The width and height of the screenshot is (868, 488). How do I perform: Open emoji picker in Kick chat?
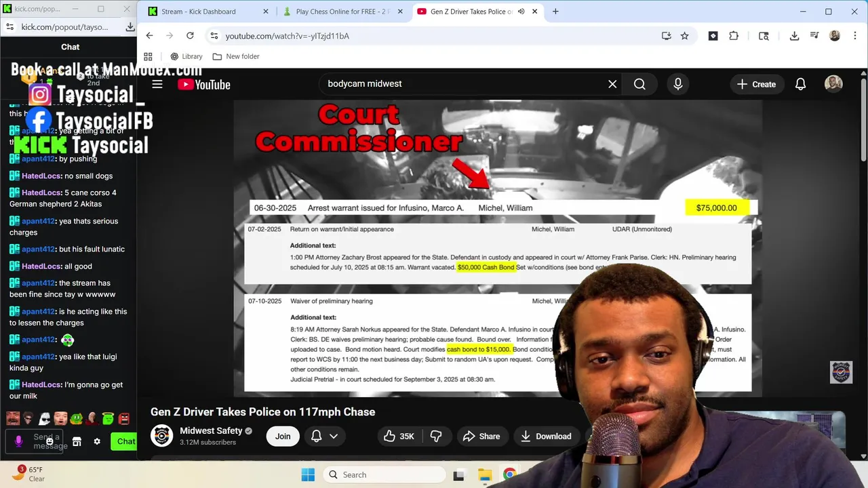coord(50,441)
